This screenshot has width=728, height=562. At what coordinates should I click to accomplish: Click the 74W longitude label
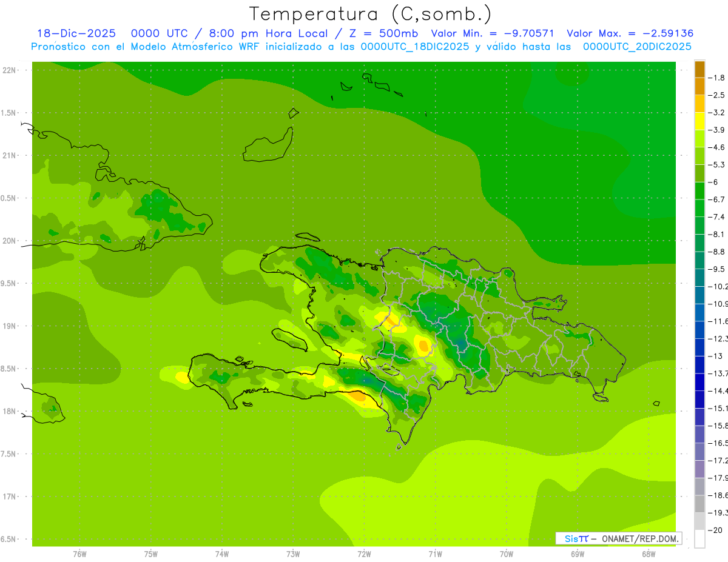222,554
